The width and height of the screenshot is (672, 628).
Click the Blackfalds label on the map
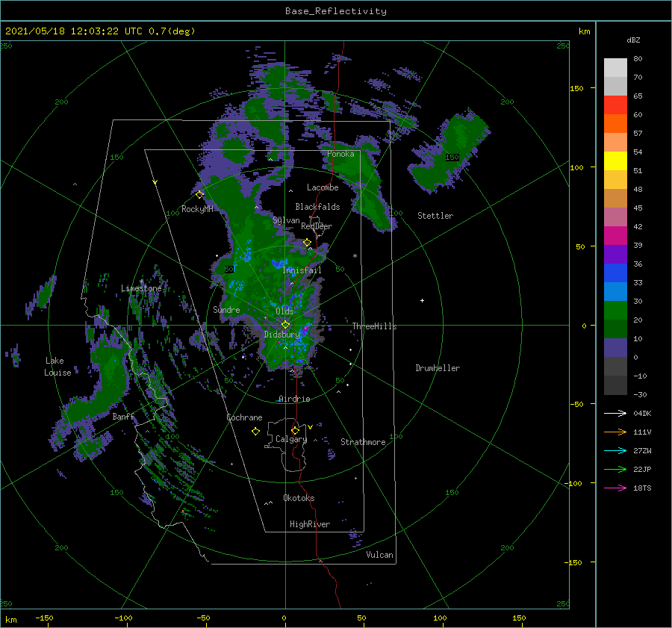pyautogui.click(x=317, y=207)
